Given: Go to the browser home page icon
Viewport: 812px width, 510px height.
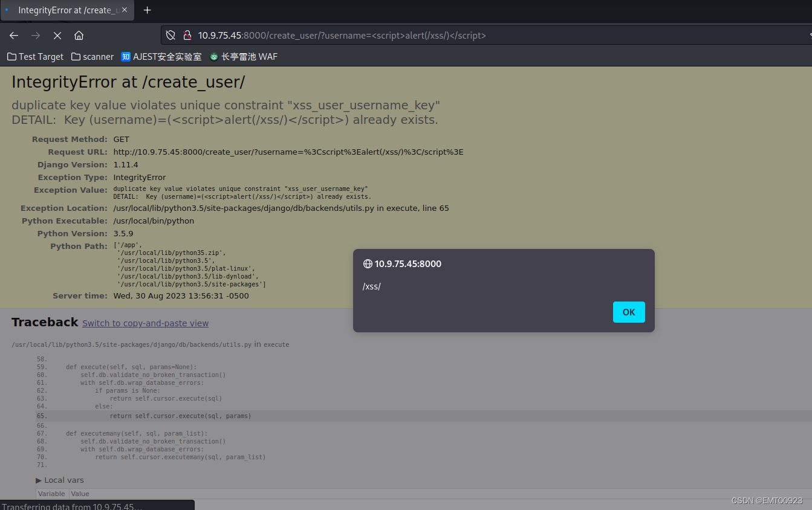Looking at the screenshot, I should click(79, 35).
